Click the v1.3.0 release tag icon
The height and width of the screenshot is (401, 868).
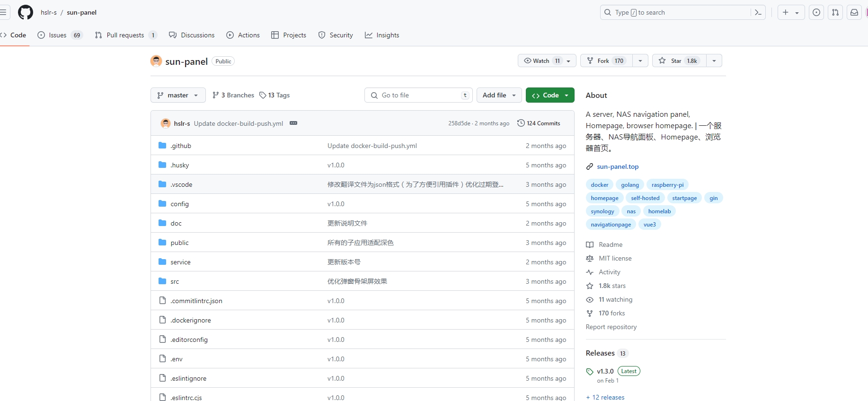click(x=590, y=372)
